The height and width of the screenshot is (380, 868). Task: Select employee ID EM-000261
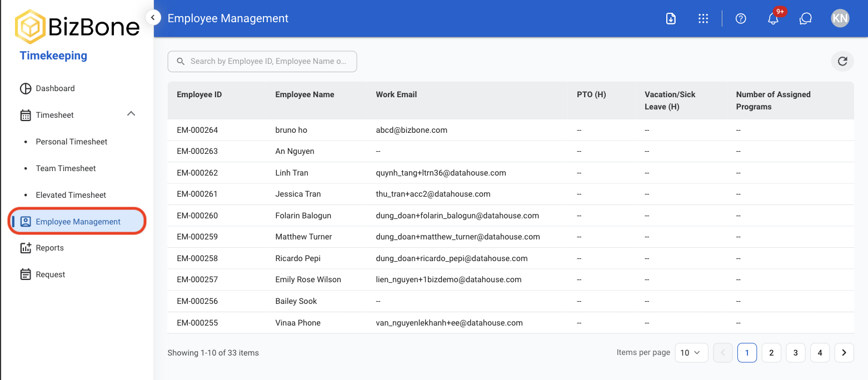(x=197, y=194)
